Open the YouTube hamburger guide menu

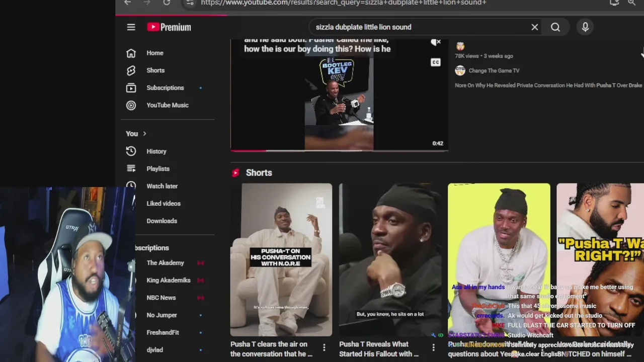tap(131, 27)
